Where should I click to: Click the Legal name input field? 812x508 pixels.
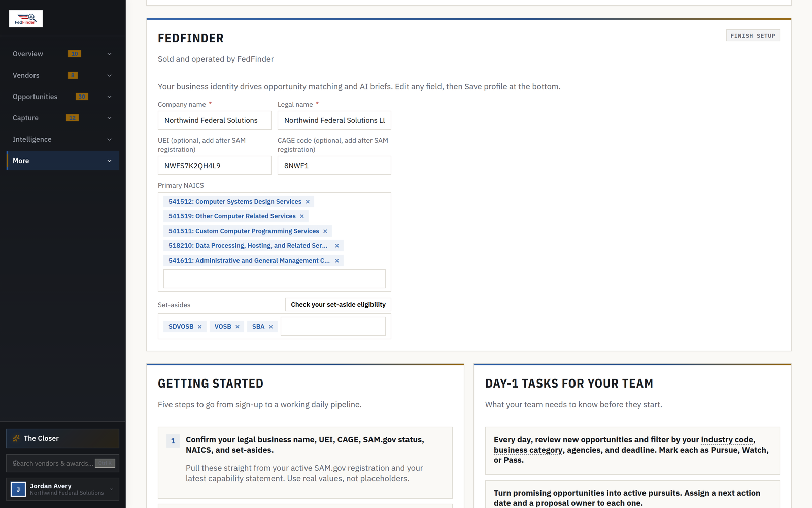coord(334,120)
